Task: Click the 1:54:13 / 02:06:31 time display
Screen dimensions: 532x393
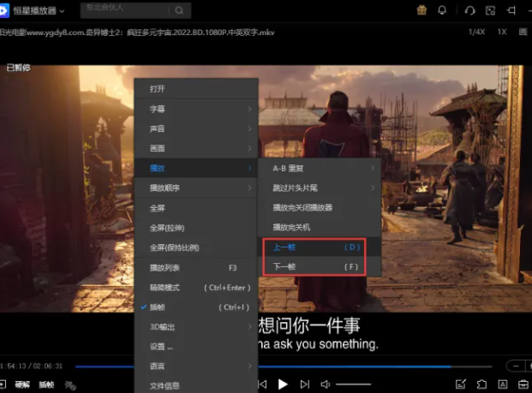Action: tap(31, 366)
